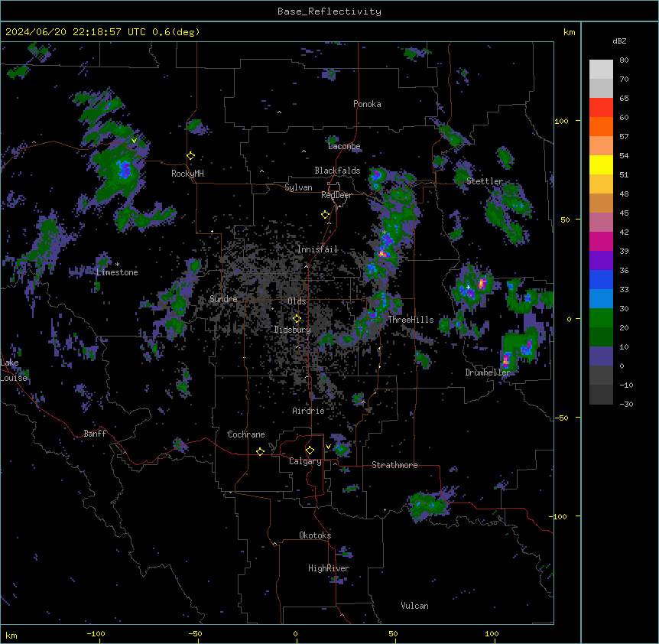Click the yellow diamond marker below Cochrane

point(260,451)
